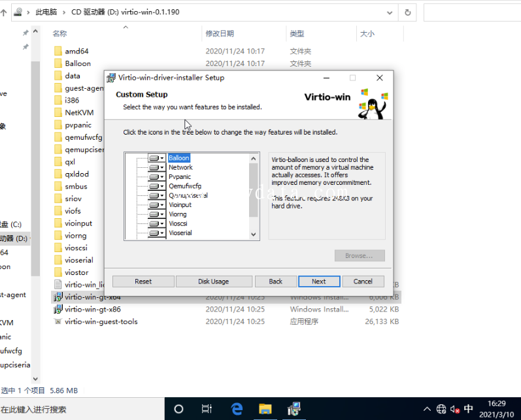Select the qxldod folder icon

pos(58,174)
